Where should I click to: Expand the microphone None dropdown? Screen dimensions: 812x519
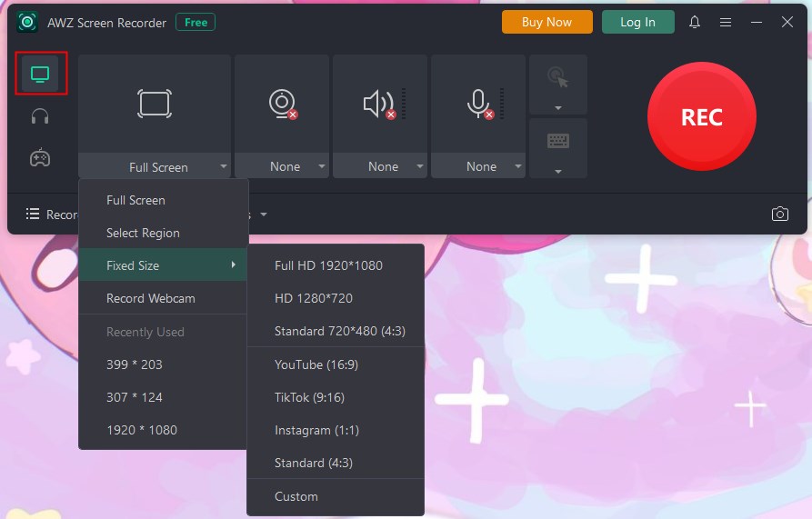518,166
